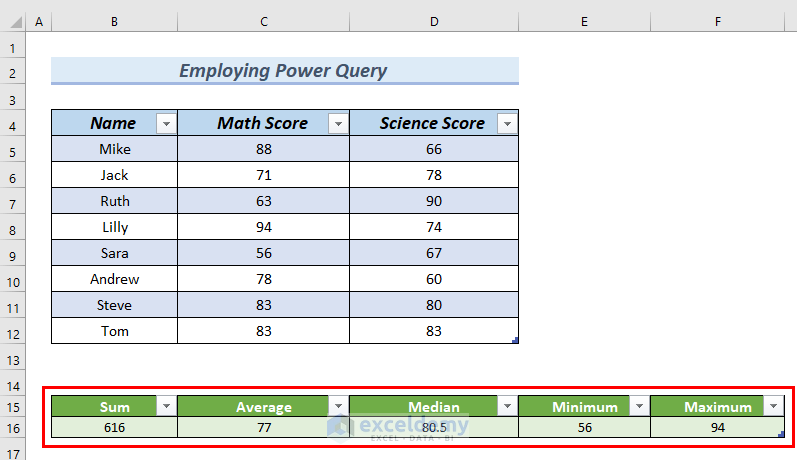Select the Sum header cell
The width and height of the screenshot is (797, 460).
(x=114, y=407)
